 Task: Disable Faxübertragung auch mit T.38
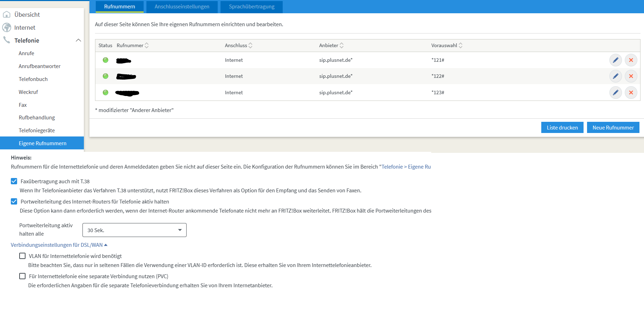coord(14,181)
